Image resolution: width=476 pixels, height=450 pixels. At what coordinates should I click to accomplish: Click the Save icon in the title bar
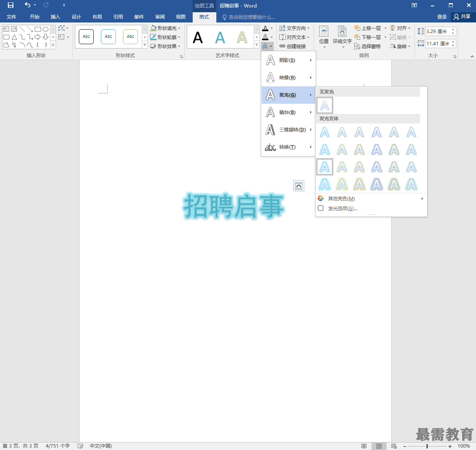point(11,6)
